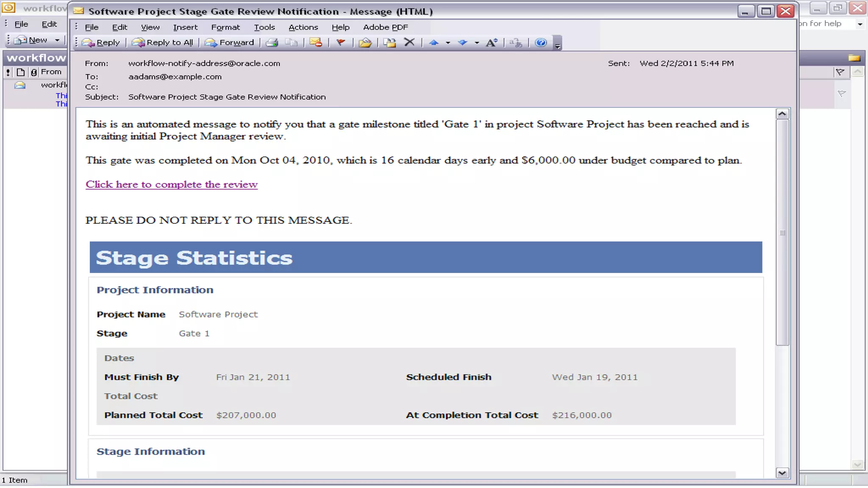Click the Stage Statistics banner heading
This screenshot has width=868, height=488.
[194, 258]
